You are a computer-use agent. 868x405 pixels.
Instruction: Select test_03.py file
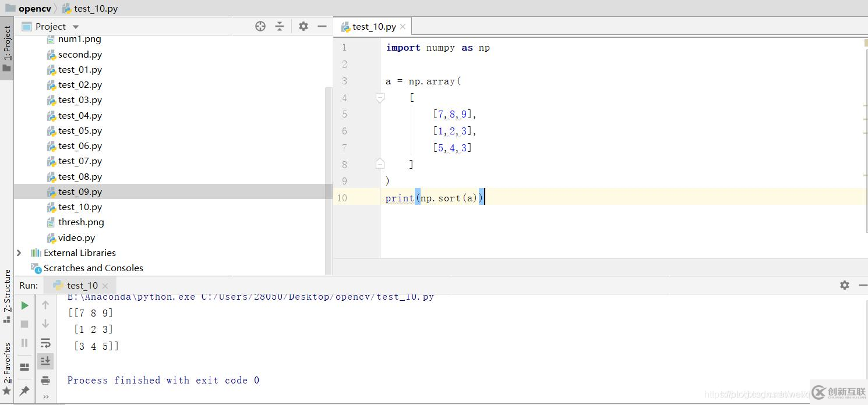point(80,100)
